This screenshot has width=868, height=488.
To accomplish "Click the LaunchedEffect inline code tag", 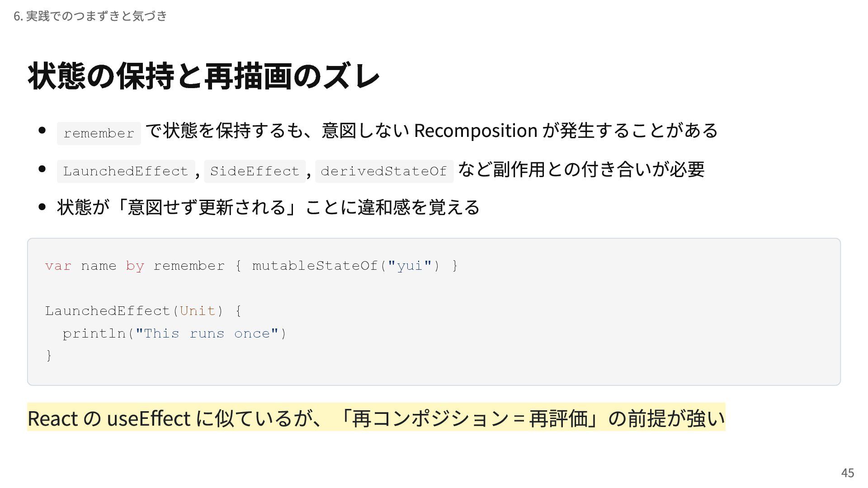I will coord(126,171).
